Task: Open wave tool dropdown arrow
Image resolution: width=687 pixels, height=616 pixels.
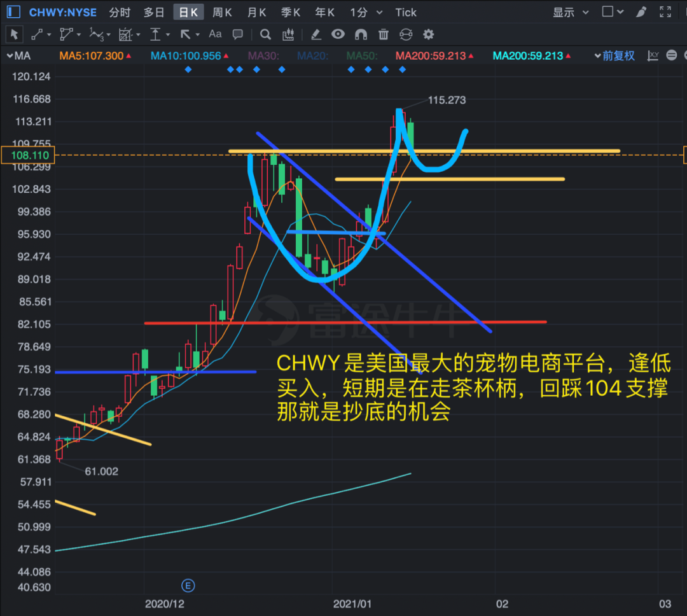Action: coord(108,34)
